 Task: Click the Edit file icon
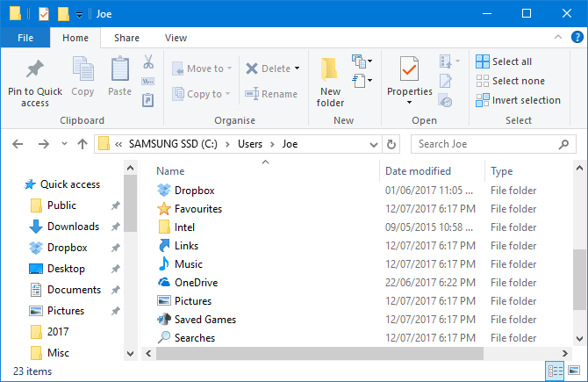pos(446,81)
